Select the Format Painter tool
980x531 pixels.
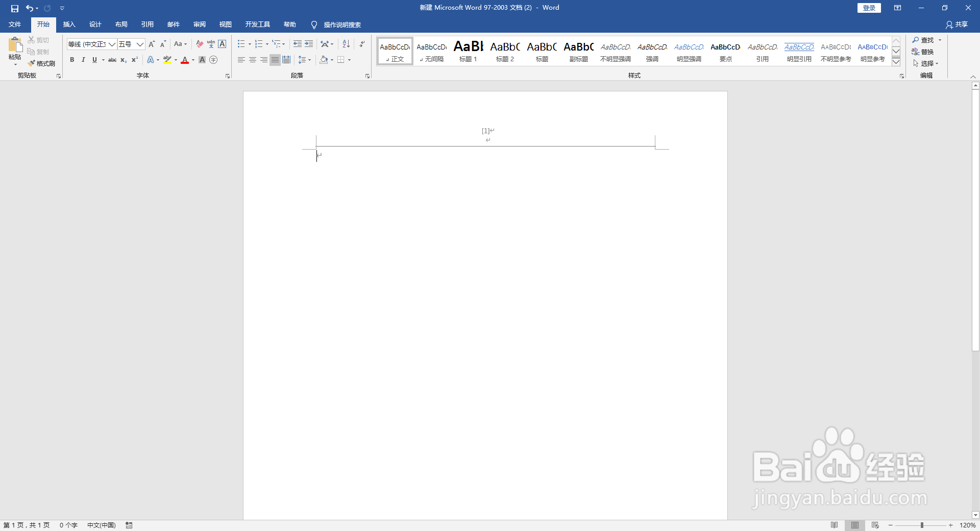click(x=41, y=63)
